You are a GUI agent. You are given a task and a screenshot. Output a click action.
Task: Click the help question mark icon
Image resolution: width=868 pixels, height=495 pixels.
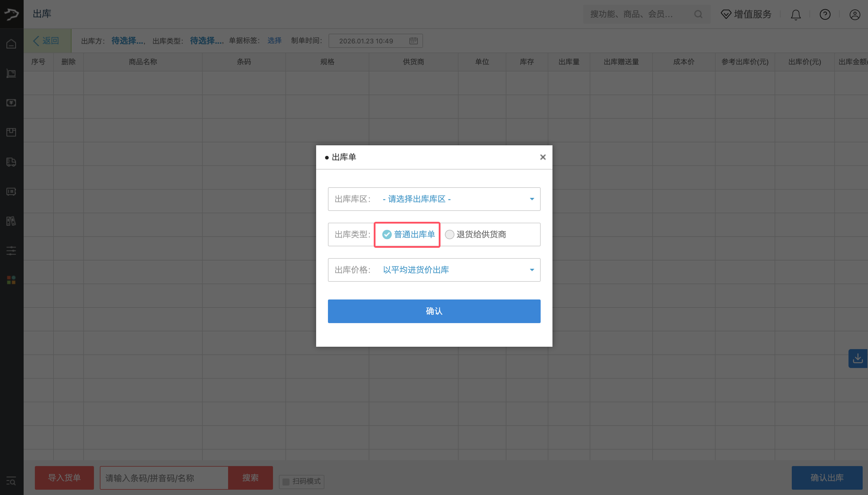click(825, 14)
